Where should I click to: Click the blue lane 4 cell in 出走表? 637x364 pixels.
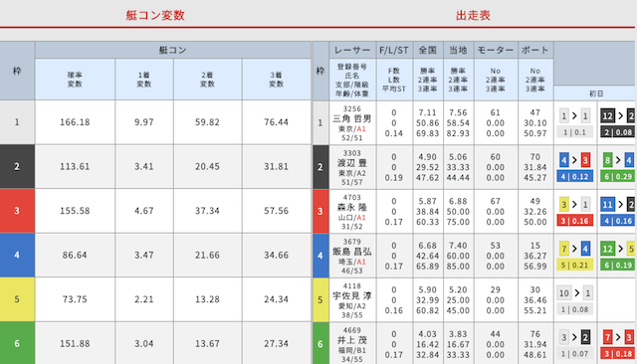pyautogui.click(x=320, y=256)
